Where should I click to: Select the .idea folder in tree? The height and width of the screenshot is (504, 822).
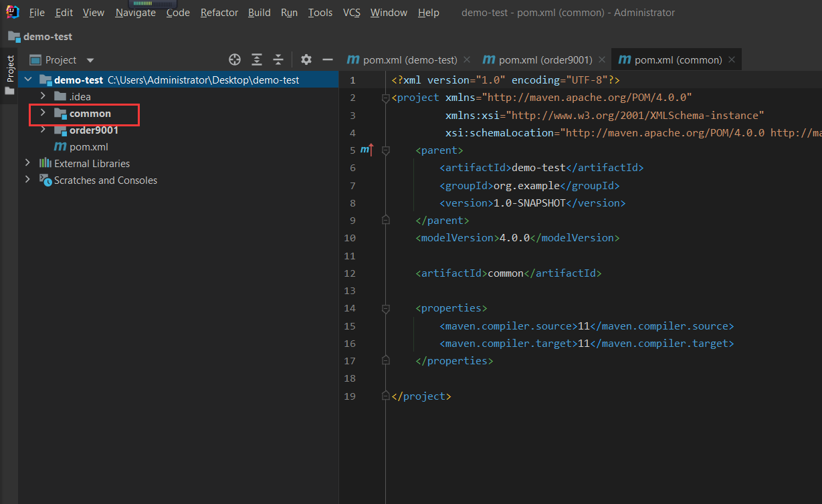point(80,96)
